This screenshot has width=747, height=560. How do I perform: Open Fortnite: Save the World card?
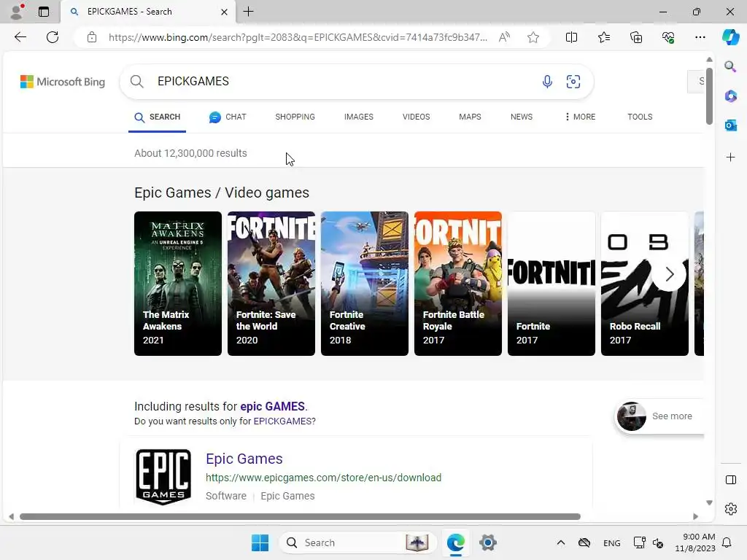coord(271,284)
